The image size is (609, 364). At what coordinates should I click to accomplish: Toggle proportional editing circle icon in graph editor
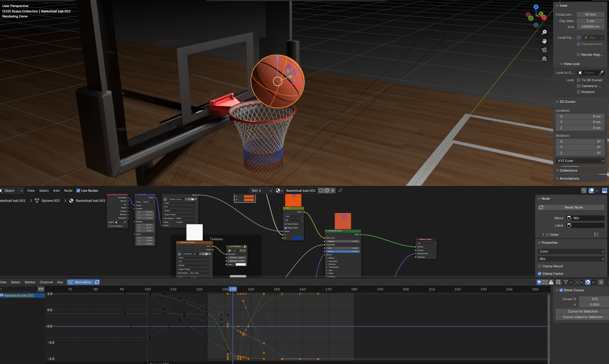click(x=601, y=282)
